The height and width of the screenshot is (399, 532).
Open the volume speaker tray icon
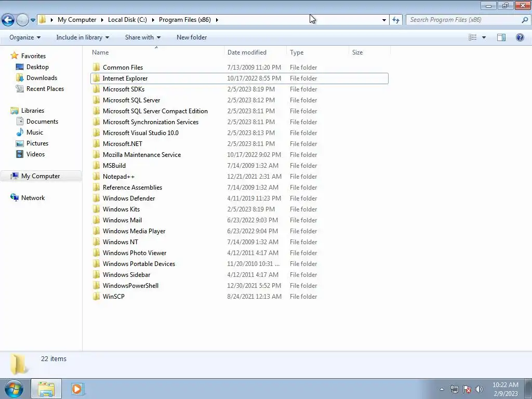coord(479,389)
